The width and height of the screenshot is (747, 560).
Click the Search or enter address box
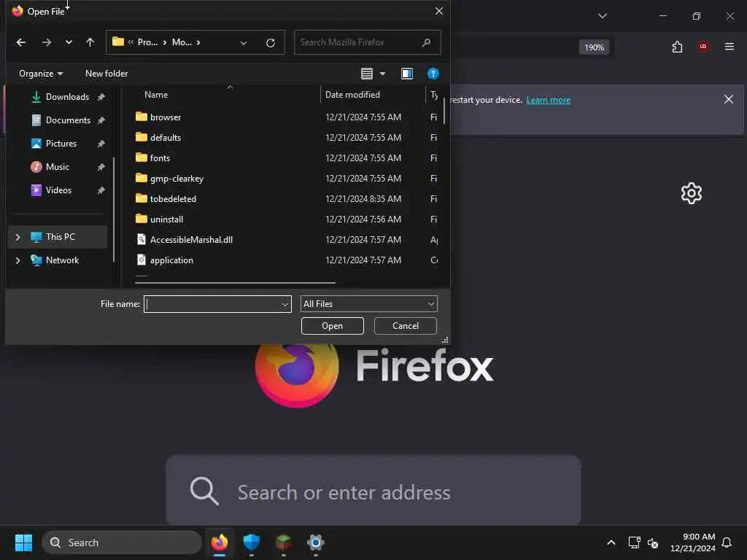tap(373, 491)
